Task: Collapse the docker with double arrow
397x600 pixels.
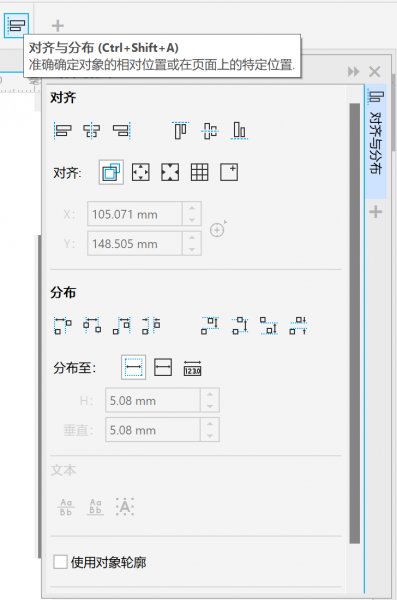Action: coord(353,72)
